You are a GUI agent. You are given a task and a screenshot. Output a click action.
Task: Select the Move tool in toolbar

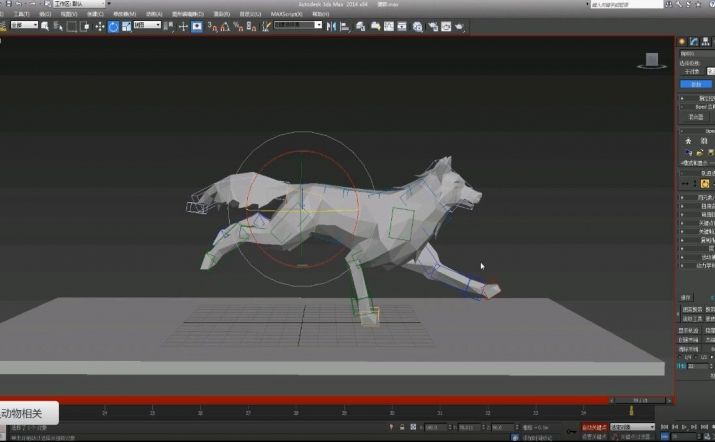click(x=99, y=27)
